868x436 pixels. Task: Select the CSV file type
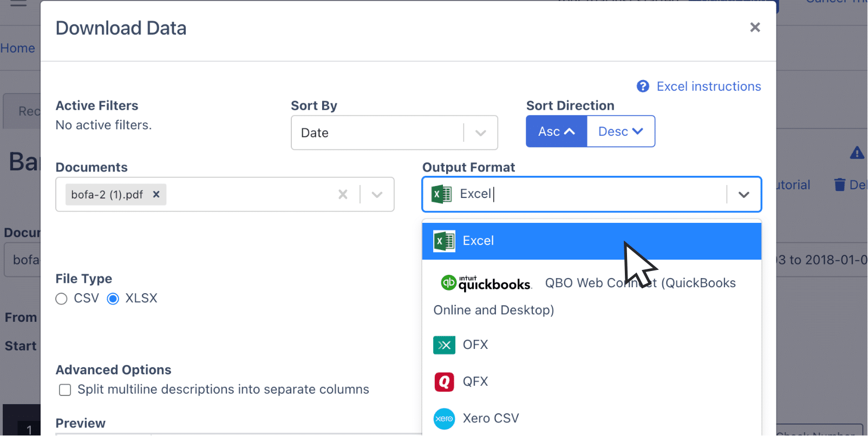pyautogui.click(x=61, y=298)
